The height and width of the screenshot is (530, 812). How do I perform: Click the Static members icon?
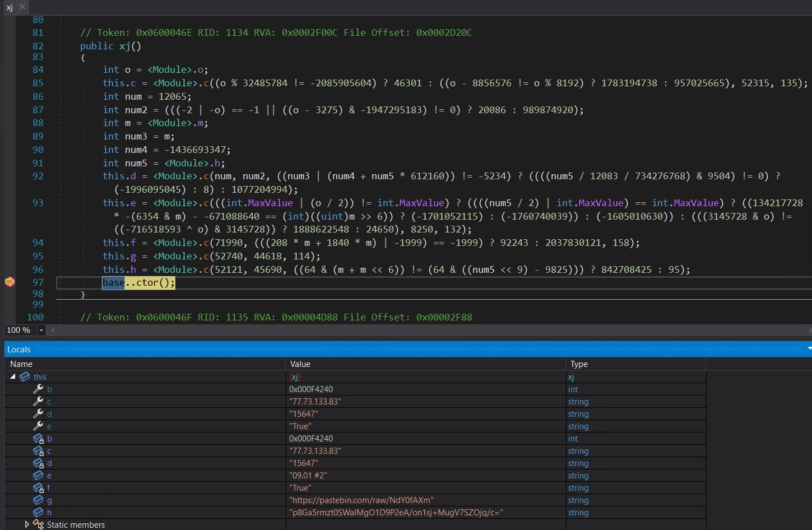coord(38,524)
